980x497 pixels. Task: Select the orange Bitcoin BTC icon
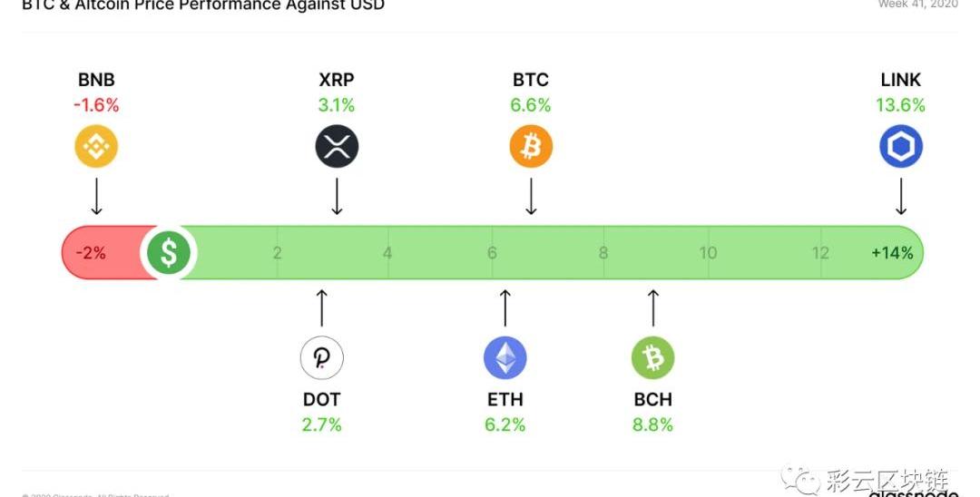(x=531, y=146)
